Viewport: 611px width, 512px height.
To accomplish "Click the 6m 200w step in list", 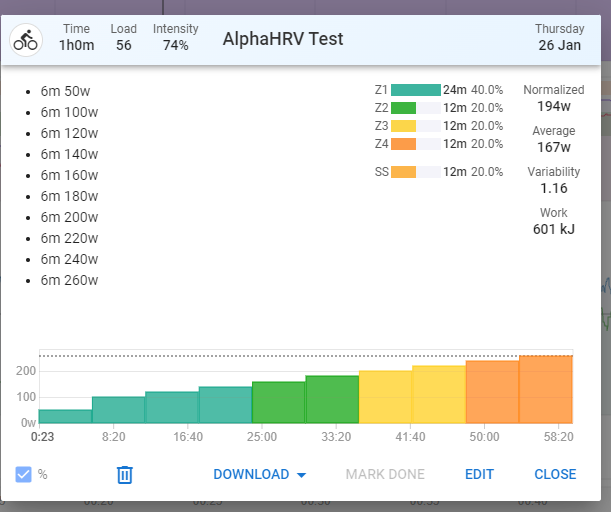I will pyautogui.click(x=69, y=217).
